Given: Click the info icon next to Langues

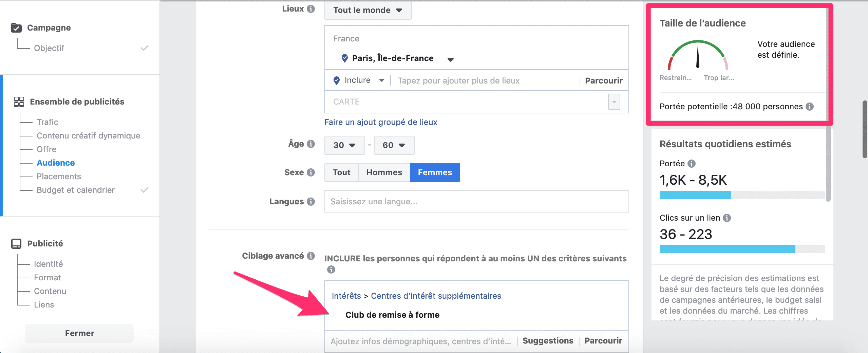Looking at the screenshot, I should pyautogui.click(x=311, y=202).
